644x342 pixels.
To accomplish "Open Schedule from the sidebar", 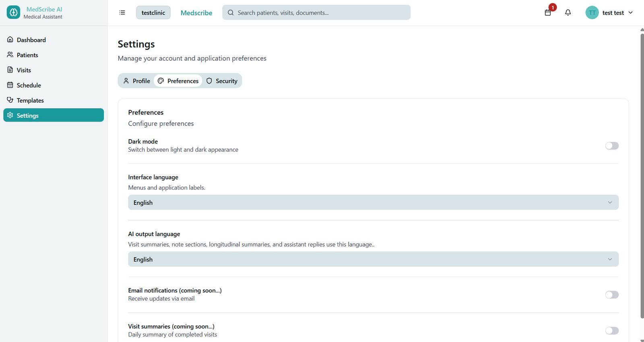I will [x=54, y=85].
